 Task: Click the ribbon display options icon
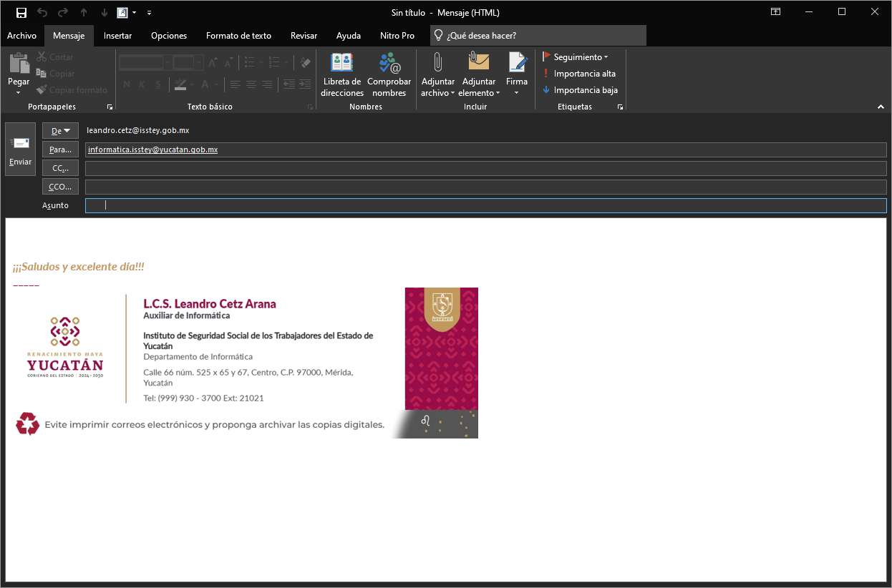775,12
